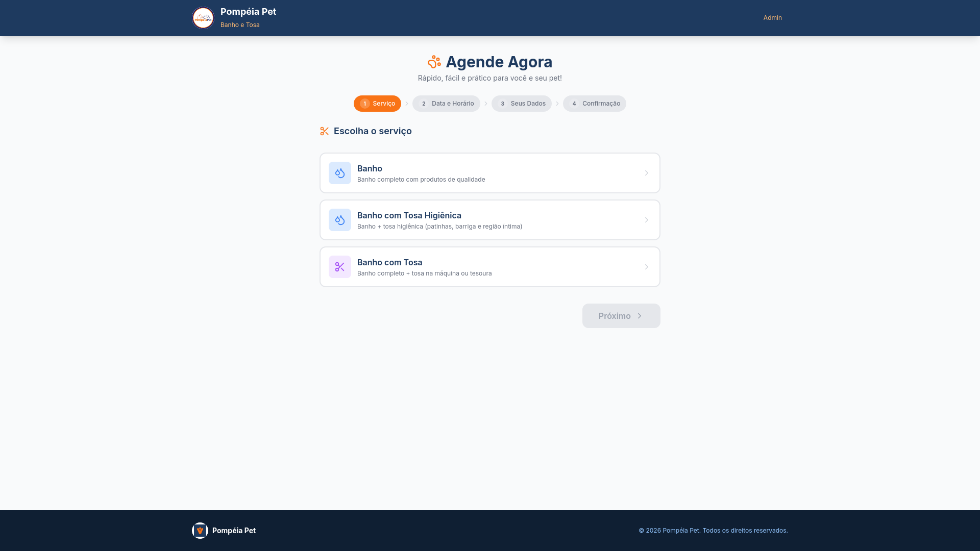Click the orange scissors icon beside Escolha o serviço
The height and width of the screenshot is (551, 980).
point(325,131)
